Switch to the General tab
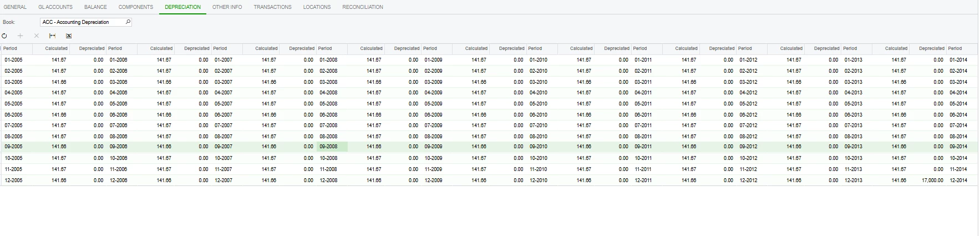The width and height of the screenshot is (980, 236). tap(15, 7)
